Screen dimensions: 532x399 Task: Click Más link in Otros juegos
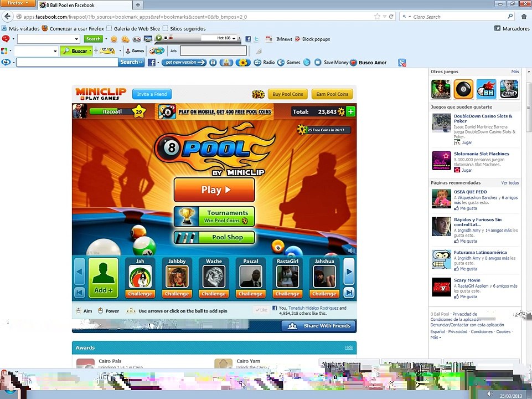(x=515, y=71)
